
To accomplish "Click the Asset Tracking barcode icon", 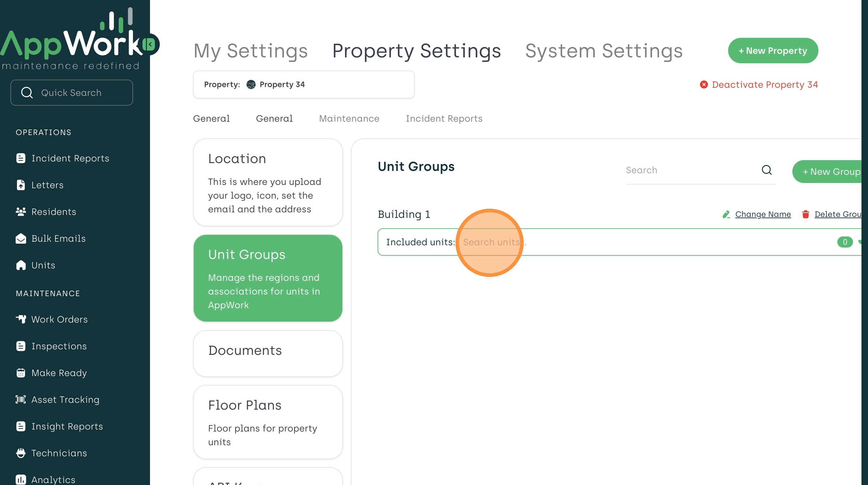I will pos(21,400).
